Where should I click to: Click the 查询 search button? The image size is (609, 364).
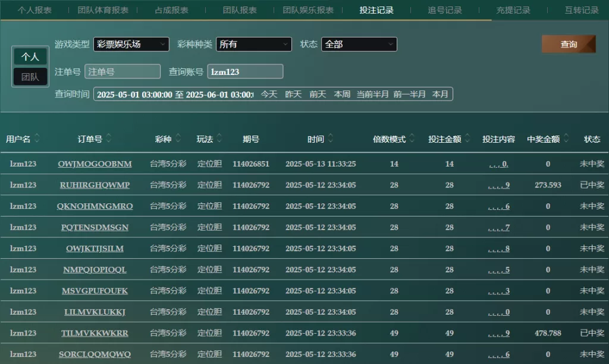point(569,44)
